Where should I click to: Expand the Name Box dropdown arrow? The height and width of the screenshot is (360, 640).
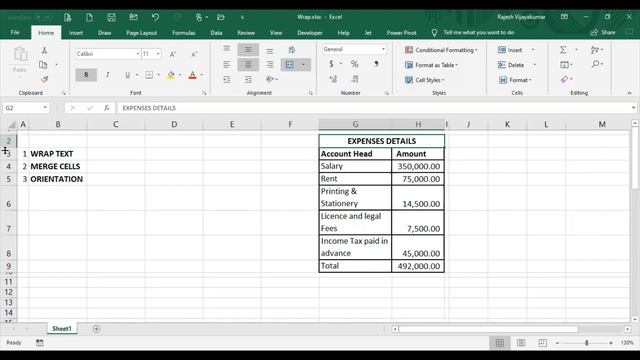pos(45,108)
